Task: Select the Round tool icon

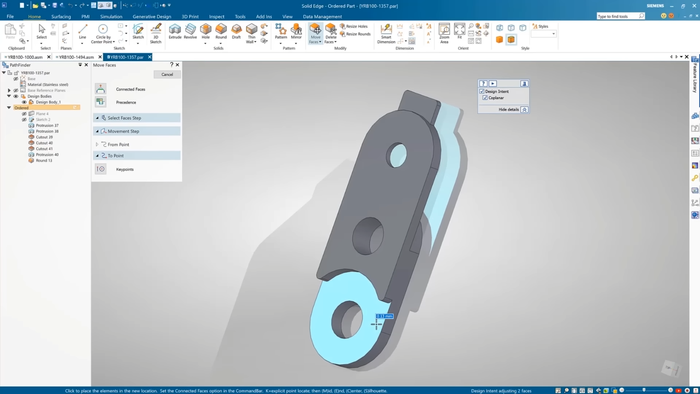Action: coord(221,32)
